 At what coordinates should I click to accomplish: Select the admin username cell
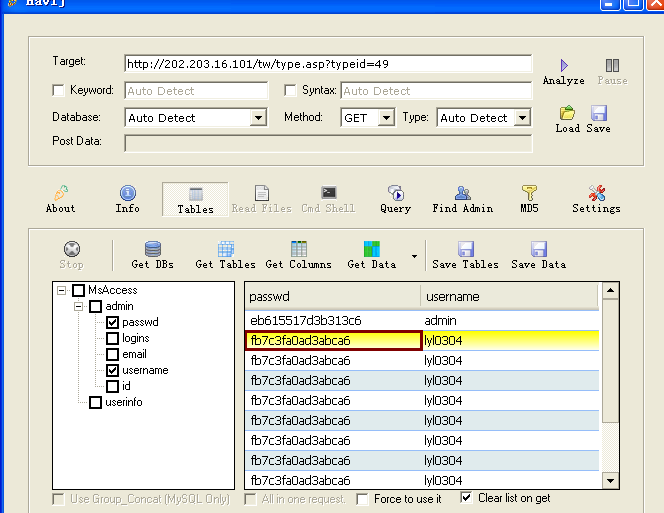point(510,320)
